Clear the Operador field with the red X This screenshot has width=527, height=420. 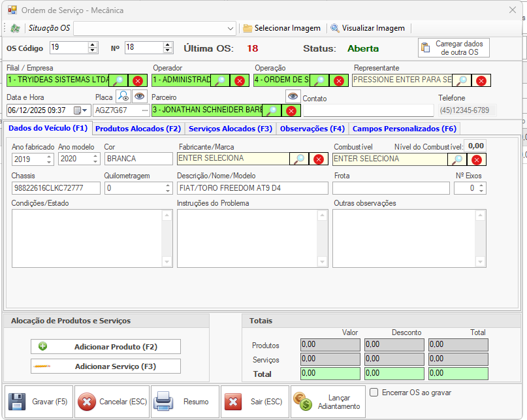pos(240,80)
